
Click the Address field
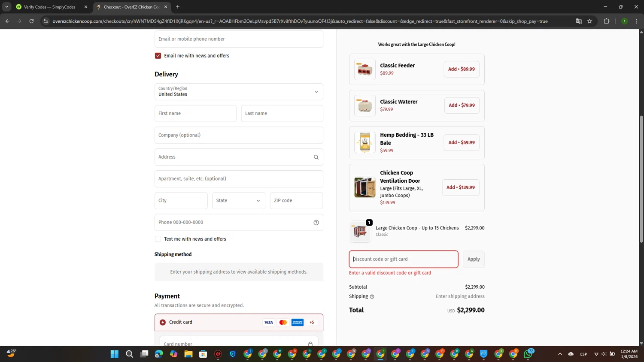(239, 157)
